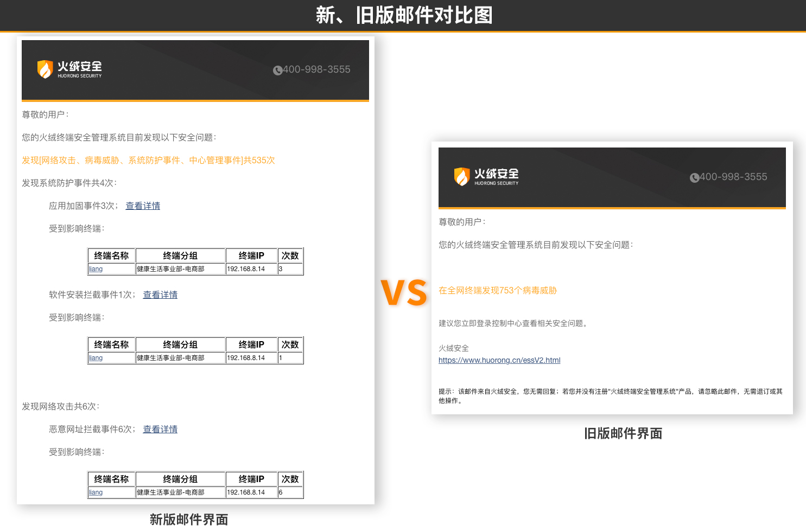Click 健康生活事业部-电商部 cell in the first table
The width and height of the screenshot is (806, 532).
pos(180,269)
